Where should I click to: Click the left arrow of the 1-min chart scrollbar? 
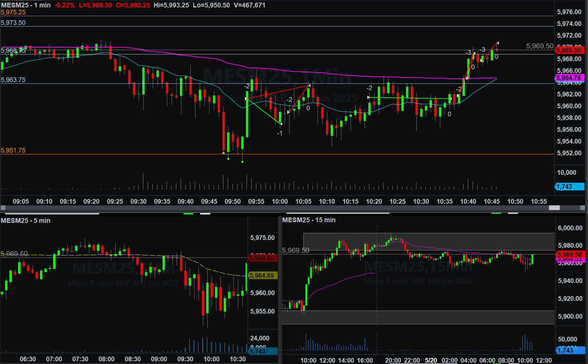(3, 208)
